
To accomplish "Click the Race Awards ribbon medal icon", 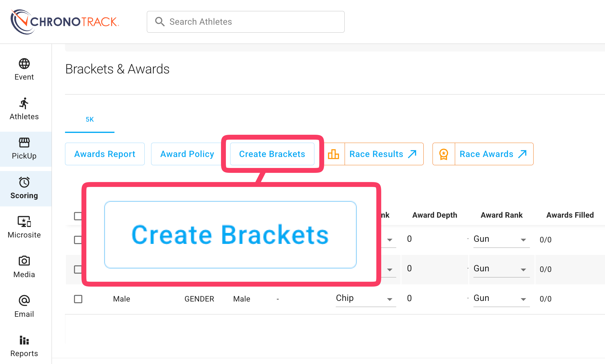I will point(444,154).
